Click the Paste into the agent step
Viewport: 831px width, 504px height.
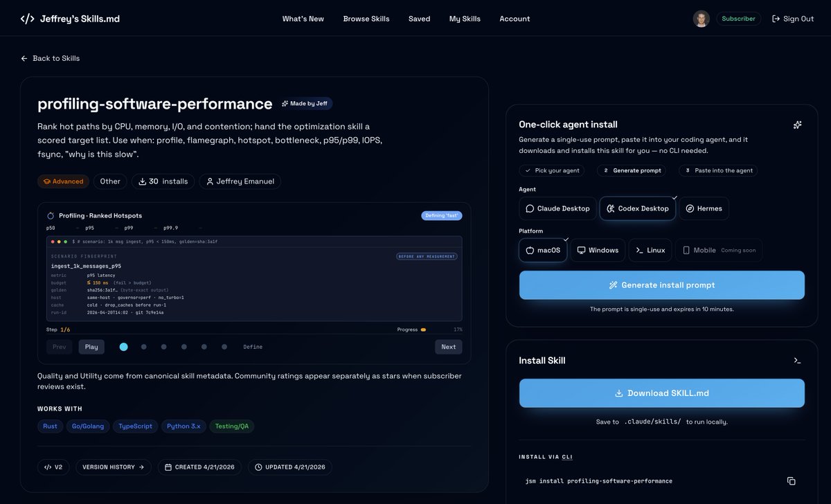click(x=717, y=170)
